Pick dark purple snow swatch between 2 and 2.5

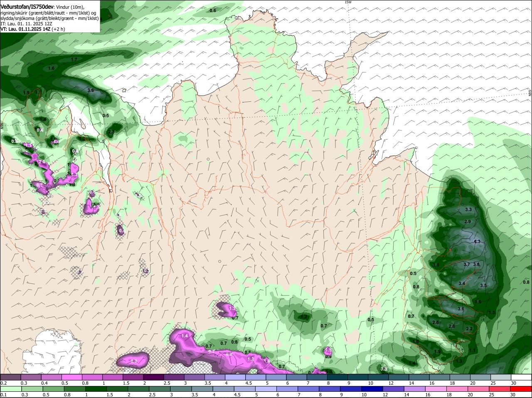(155, 377)
